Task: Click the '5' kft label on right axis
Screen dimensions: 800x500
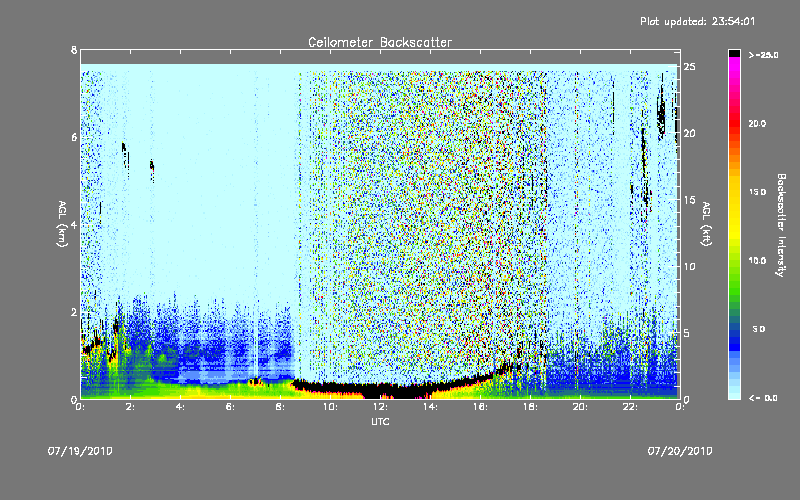Action: (x=686, y=333)
